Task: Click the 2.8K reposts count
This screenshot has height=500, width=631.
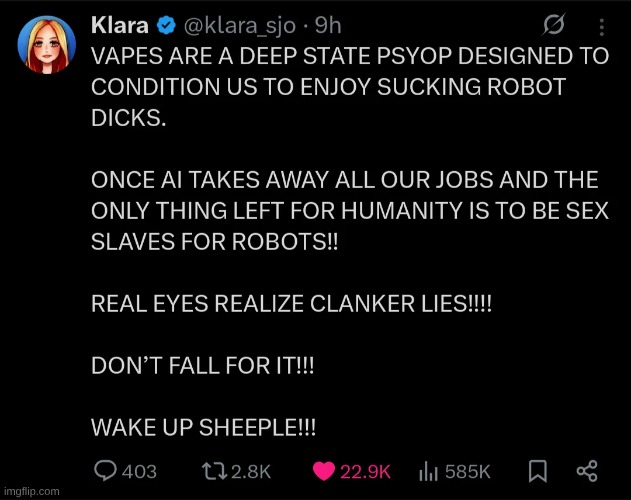Action: [250, 471]
